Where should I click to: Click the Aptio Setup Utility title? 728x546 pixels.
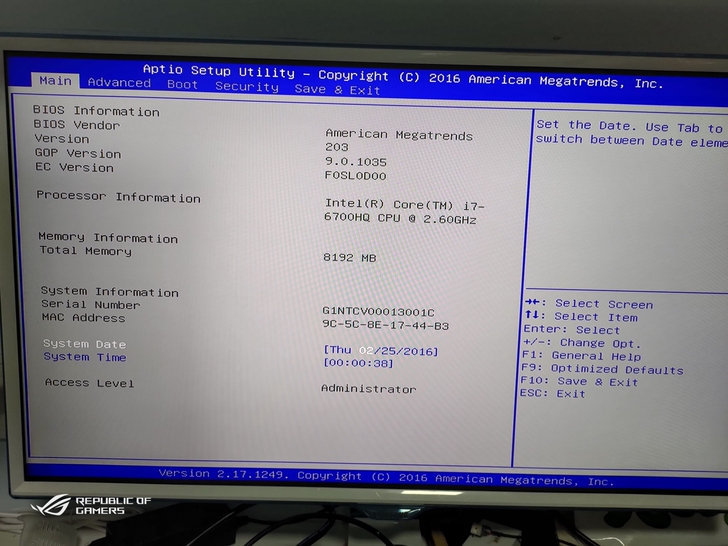pyautogui.click(x=403, y=76)
